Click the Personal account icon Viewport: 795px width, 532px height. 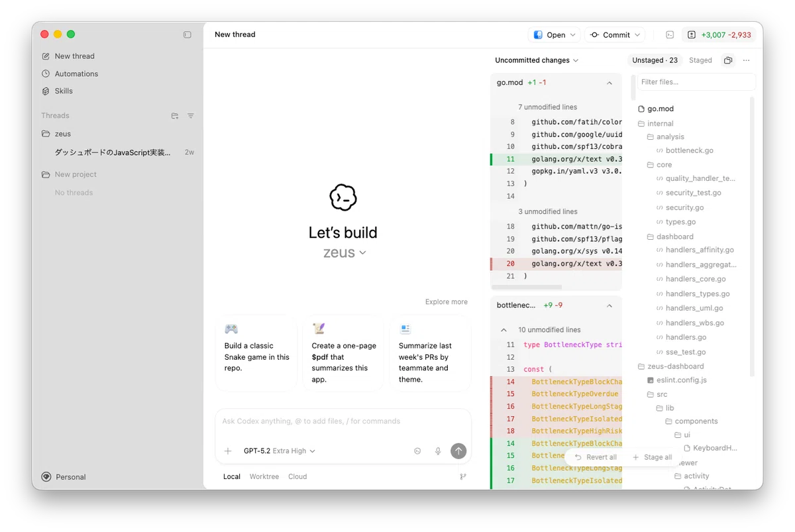(46, 477)
